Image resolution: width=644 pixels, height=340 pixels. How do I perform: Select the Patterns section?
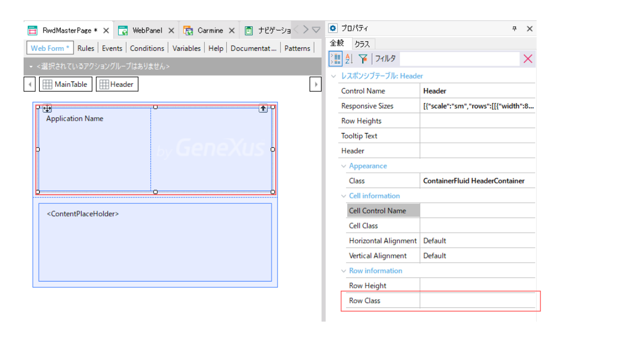coord(297,48)
